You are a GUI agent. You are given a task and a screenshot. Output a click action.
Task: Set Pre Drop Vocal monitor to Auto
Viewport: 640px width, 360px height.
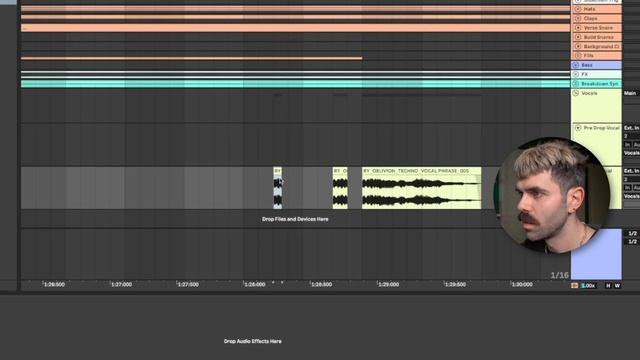pyautogui.click(x=636, y=144)
